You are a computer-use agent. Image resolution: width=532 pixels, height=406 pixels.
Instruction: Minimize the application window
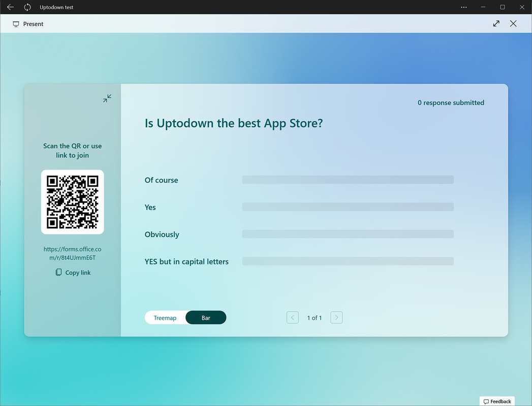point(483,7)
